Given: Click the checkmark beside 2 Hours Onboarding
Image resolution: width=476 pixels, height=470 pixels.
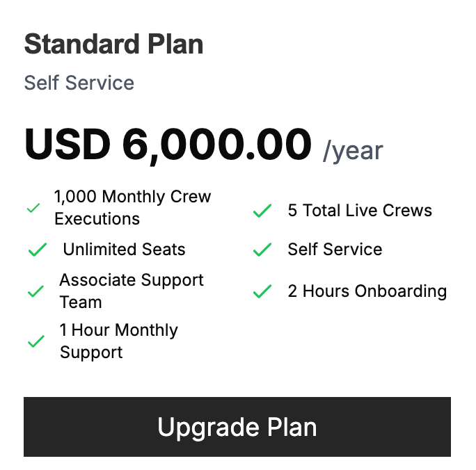Looking at the screenshot, I should tap(262, 291).
